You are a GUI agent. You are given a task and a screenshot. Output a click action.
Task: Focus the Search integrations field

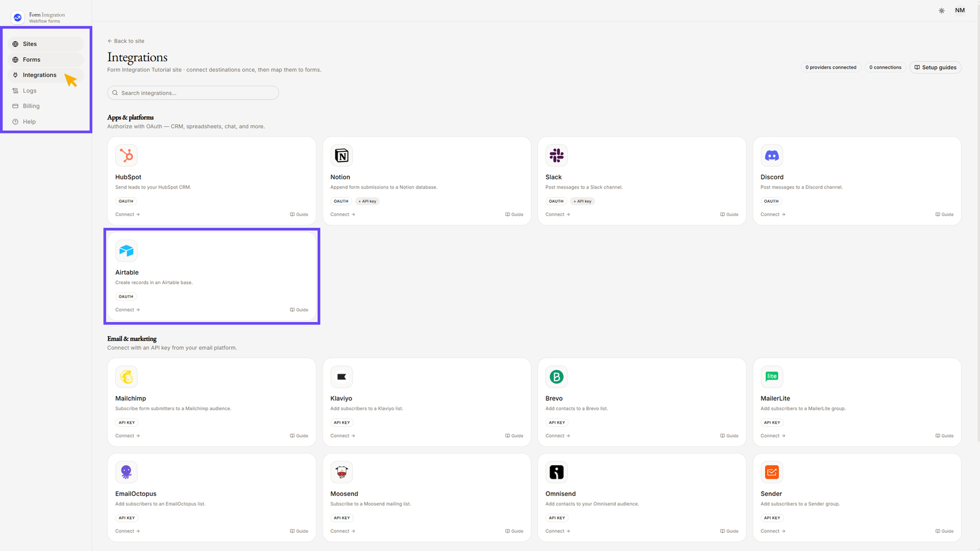(x=193, y=93)
